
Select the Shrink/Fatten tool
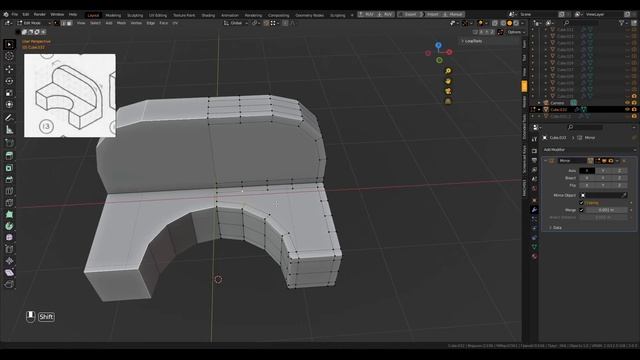click(x=9, y=261)
